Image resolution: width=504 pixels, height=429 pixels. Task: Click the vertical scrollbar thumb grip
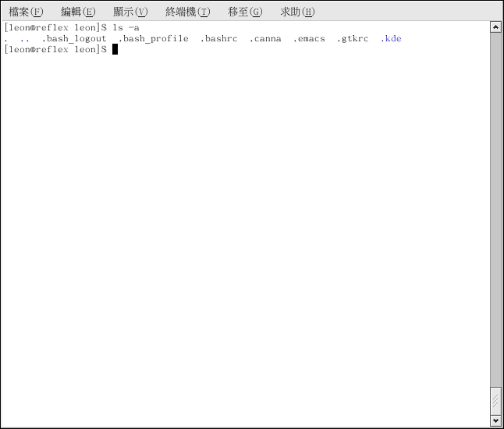tap(495, 400)
